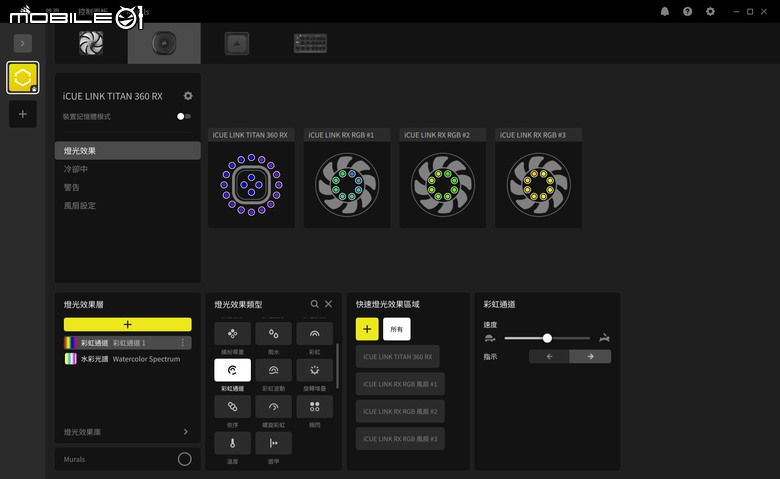Choose the 彩虹通道 effect tile

coord(232,370)
